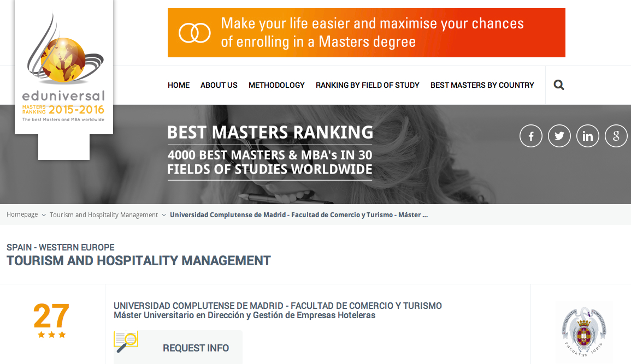Open RANKING BY FIELD OF STUDY menu
The height and width of the screenshot is (364, 631).
368,85
